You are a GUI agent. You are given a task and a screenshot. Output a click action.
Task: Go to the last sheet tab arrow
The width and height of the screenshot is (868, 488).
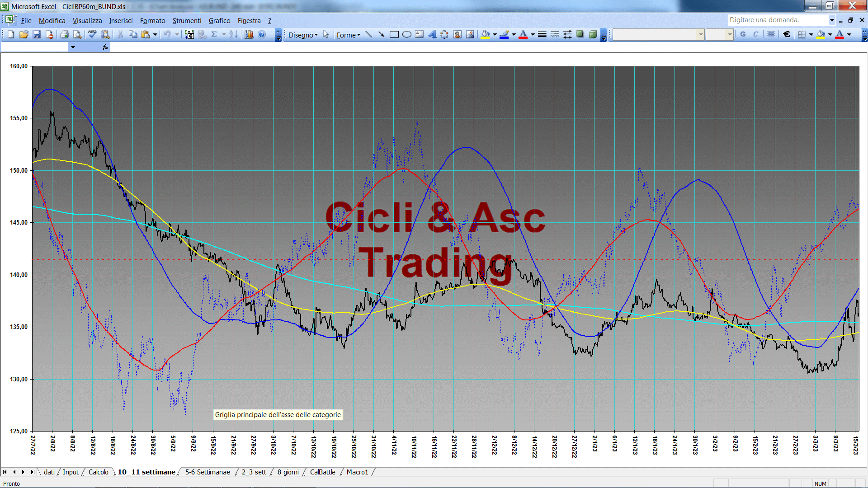click(33, 472)
